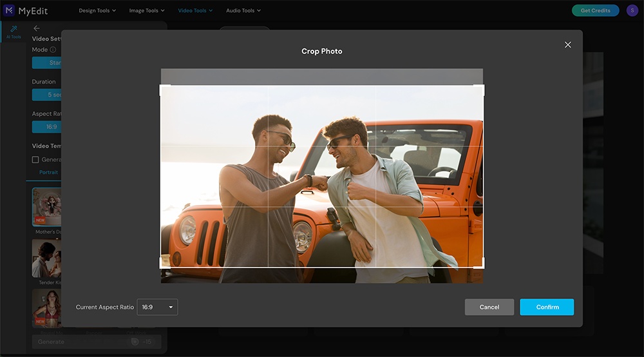Click the Current Aspect Ratio label
This screenshot has height=357, width=644.
pos(105,307)
